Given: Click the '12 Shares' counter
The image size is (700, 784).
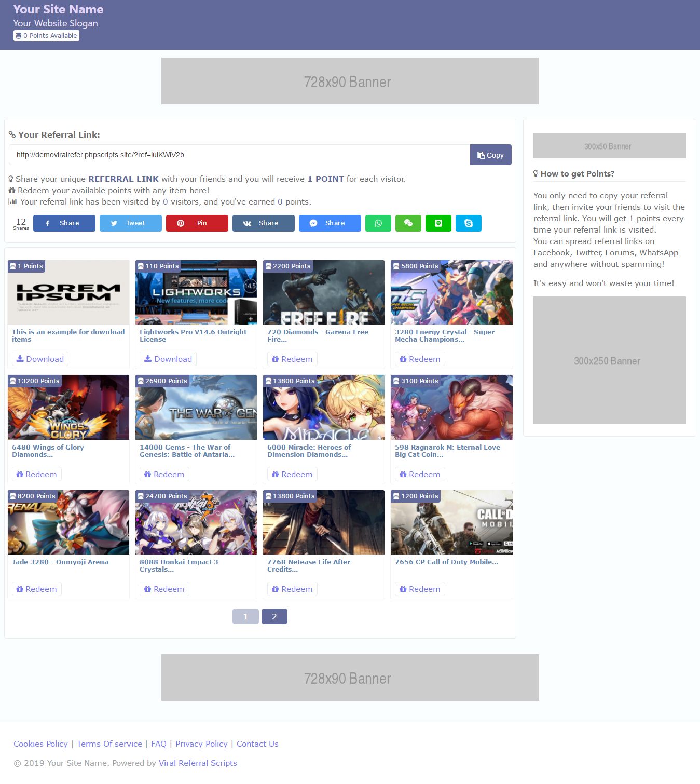Looking at the screenshot, I should tap(21, 224).
